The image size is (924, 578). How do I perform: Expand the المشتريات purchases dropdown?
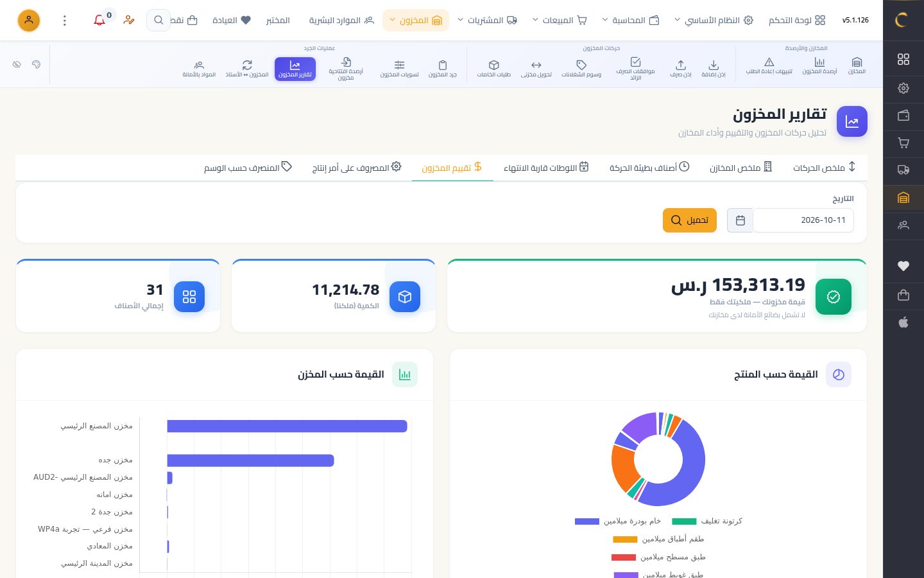click(x=487, y=21)
